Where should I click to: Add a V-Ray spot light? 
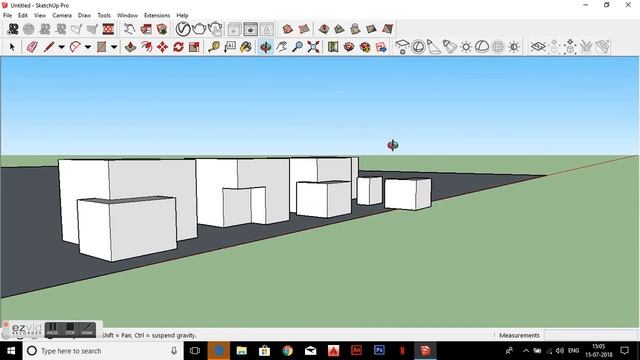click(434, 47)
